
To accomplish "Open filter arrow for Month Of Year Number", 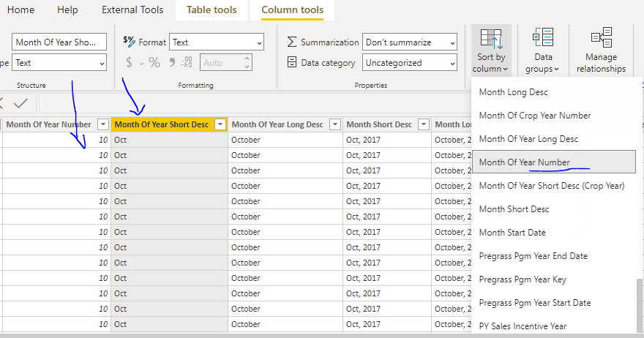I will (103, 124).
